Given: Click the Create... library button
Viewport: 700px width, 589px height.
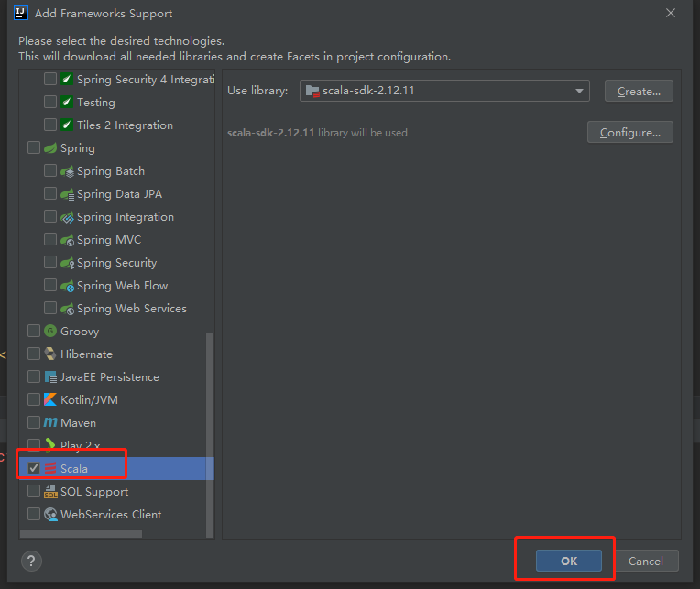Looking at the screenshot, I should (639, 91).
